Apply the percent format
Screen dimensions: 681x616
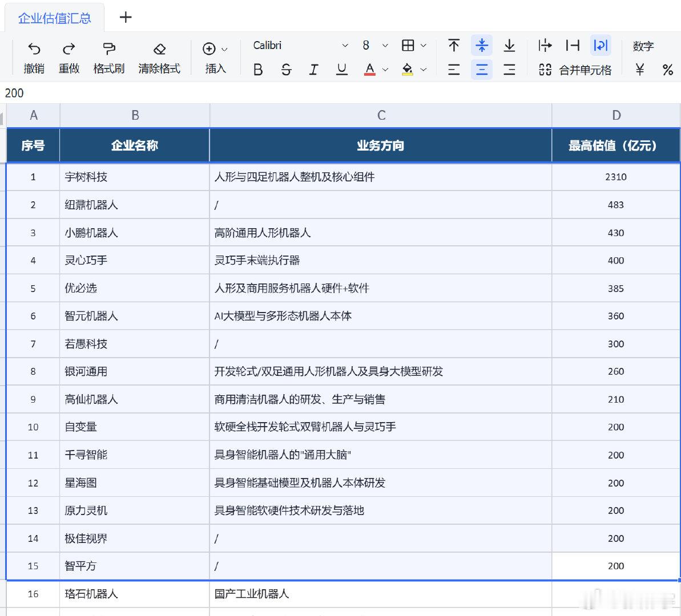click(667, 70)
